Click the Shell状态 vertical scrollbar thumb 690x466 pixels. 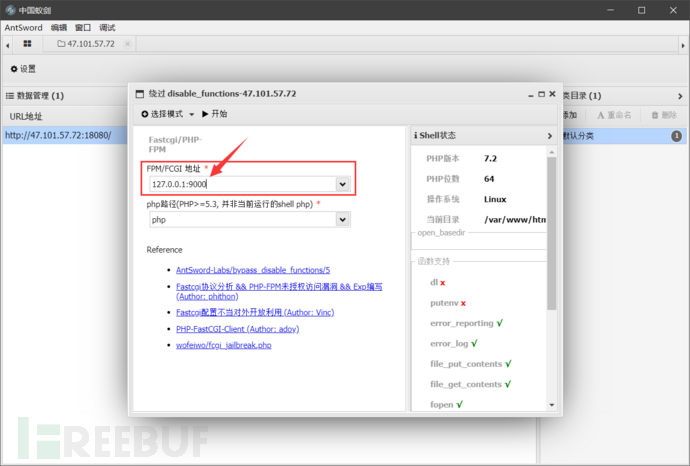(551, 233)
